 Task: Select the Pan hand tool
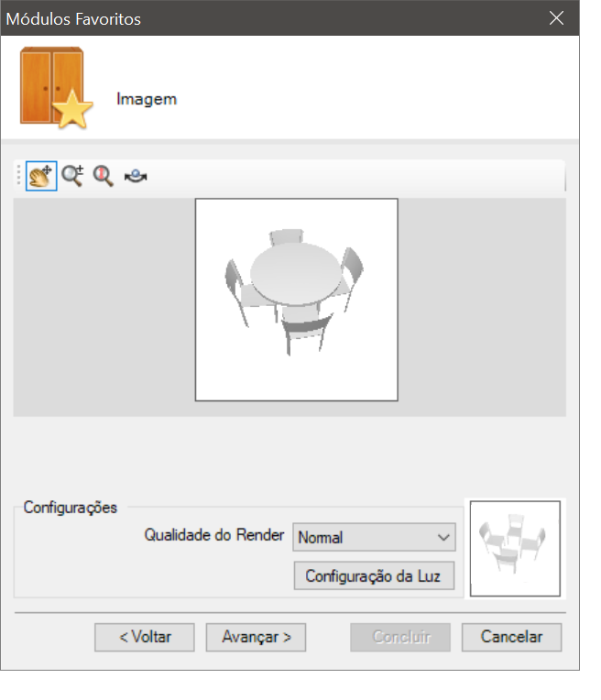[x=41, y=176]
